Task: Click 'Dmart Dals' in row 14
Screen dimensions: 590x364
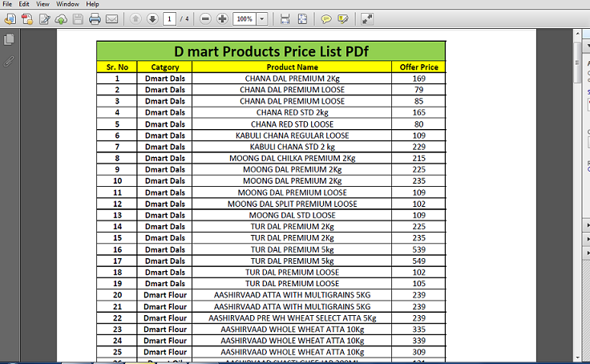Action: [x=165, y=227]
